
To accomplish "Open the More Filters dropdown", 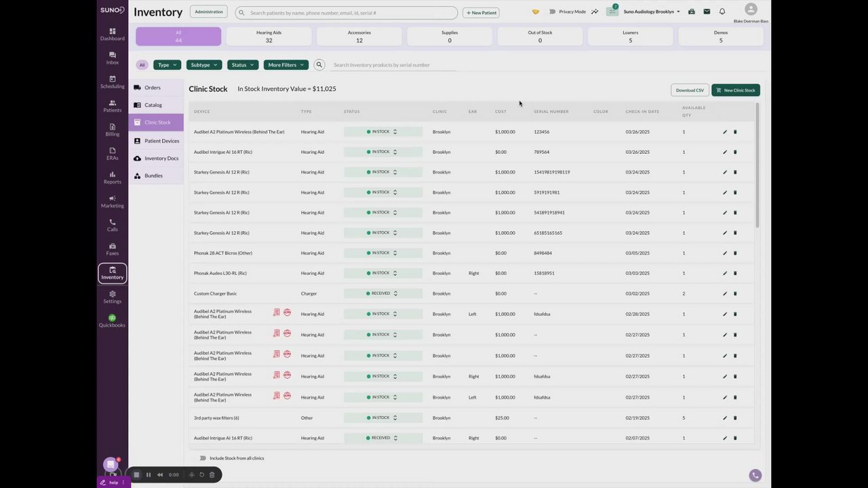I will (x=286, y=65).
